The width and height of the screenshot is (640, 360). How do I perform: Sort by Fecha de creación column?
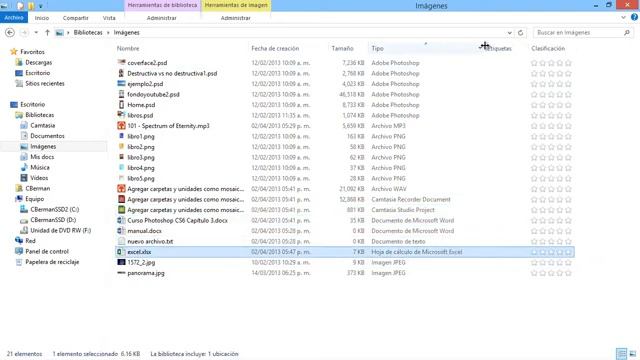pos(275,48)
